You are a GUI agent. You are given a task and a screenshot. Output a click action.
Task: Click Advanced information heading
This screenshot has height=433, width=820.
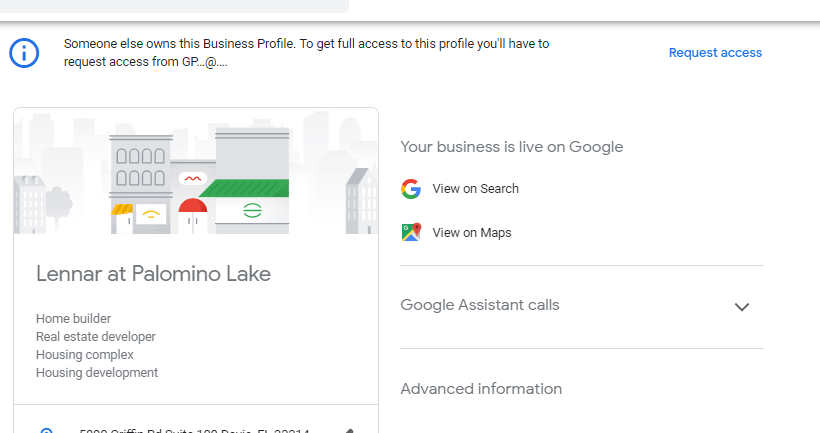click(x=481, y=389)
